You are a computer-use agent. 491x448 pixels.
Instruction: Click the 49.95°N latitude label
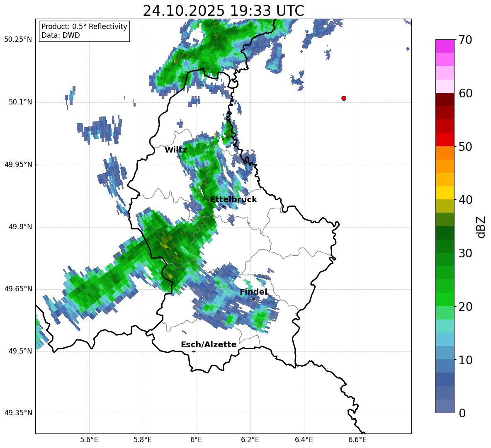click(18, 165)
